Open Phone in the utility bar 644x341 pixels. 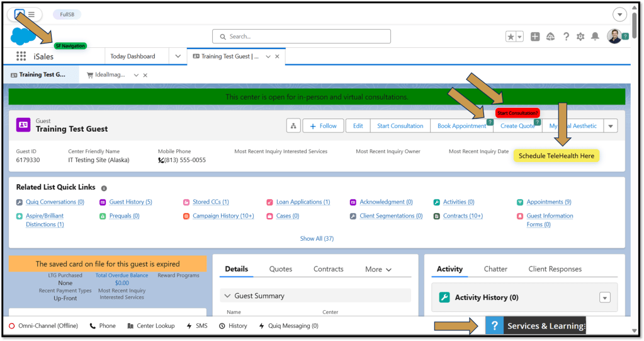click(x=103, y=326)
